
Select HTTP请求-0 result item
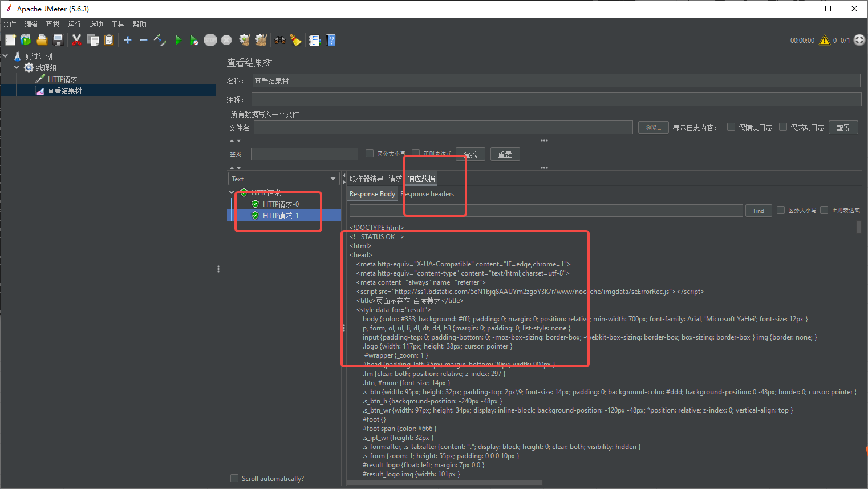pyautogui.click(x=281, y=204)
